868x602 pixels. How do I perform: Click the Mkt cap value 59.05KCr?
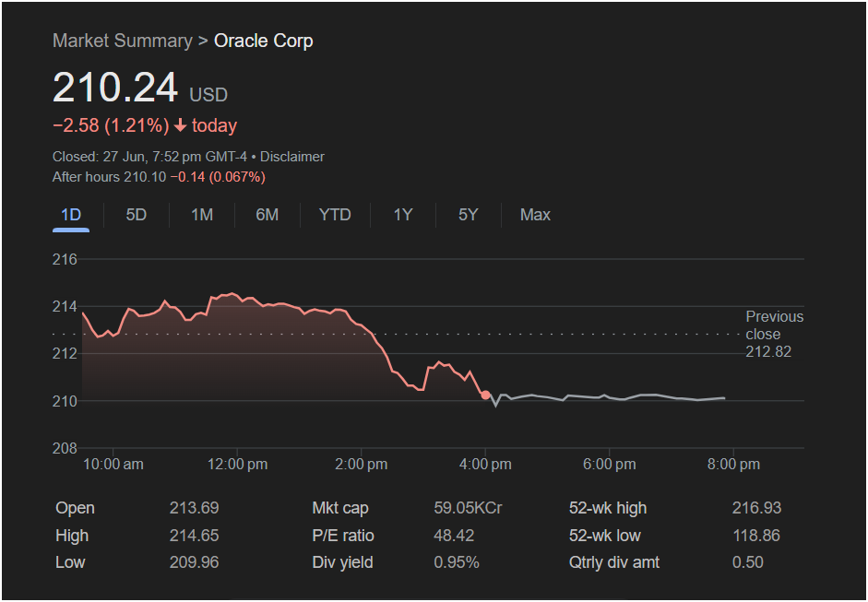point(468,508)
